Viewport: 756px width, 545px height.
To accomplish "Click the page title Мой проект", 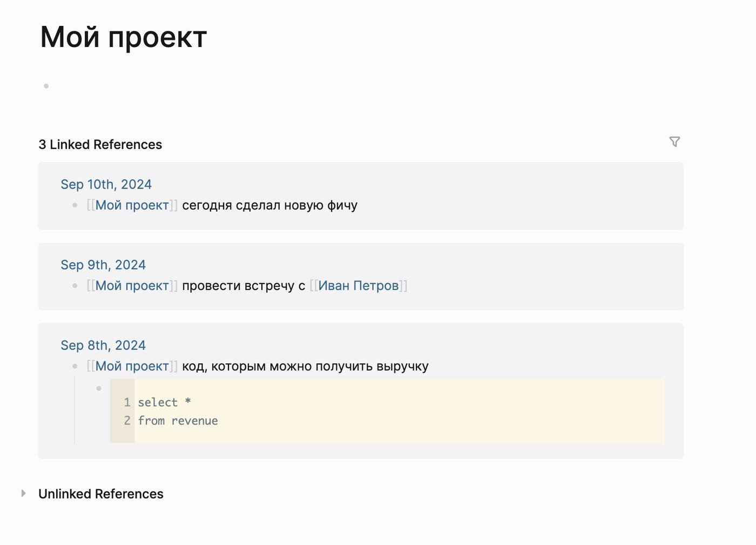I will pos(124,37).
